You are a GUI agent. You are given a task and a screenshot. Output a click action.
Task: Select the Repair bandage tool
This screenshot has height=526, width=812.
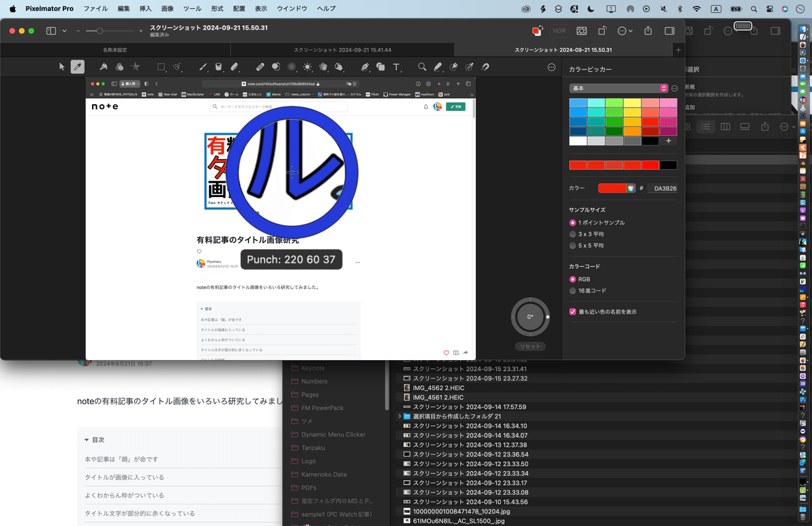[x=261, y=66]
